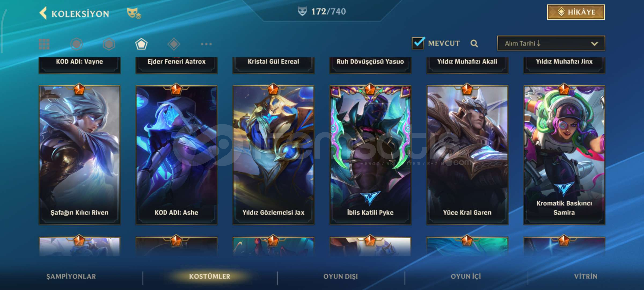Image resolution: width=644 pixels, height=290 pixels.
Task: Open the Vitrin tab
Action: pos(586,277)
